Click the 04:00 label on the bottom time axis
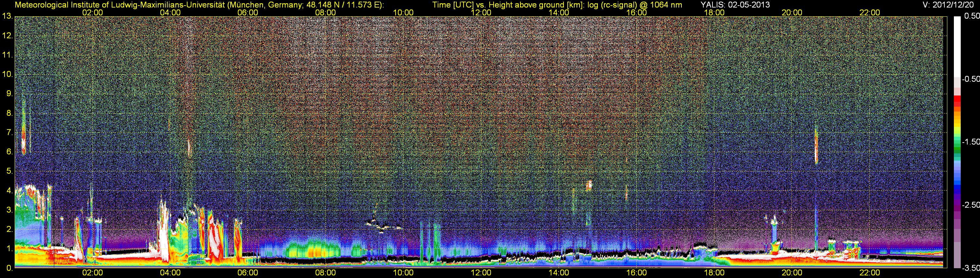This screenshot has width=980, height=278. click(x=170, y=273)
